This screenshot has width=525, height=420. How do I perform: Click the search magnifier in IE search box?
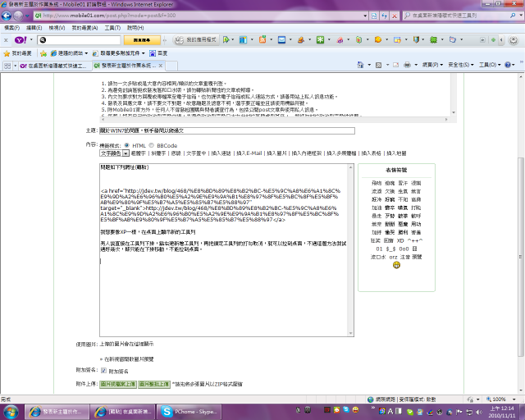click(512, 16)
